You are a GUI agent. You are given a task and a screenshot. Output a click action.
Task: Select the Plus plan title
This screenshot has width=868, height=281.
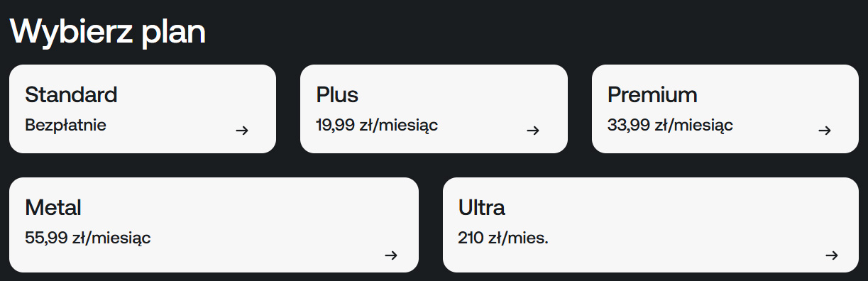click(337, 94)
